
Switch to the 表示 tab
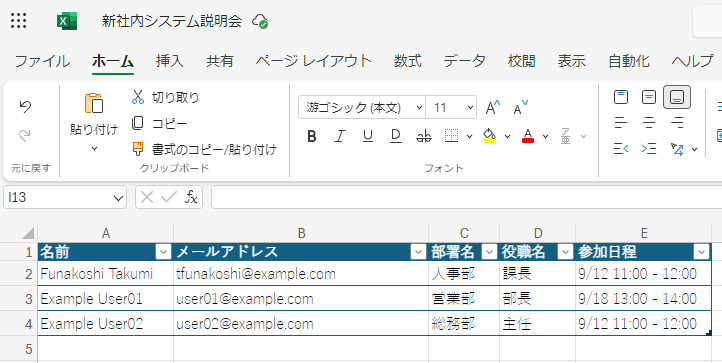[x=571, y=61]
